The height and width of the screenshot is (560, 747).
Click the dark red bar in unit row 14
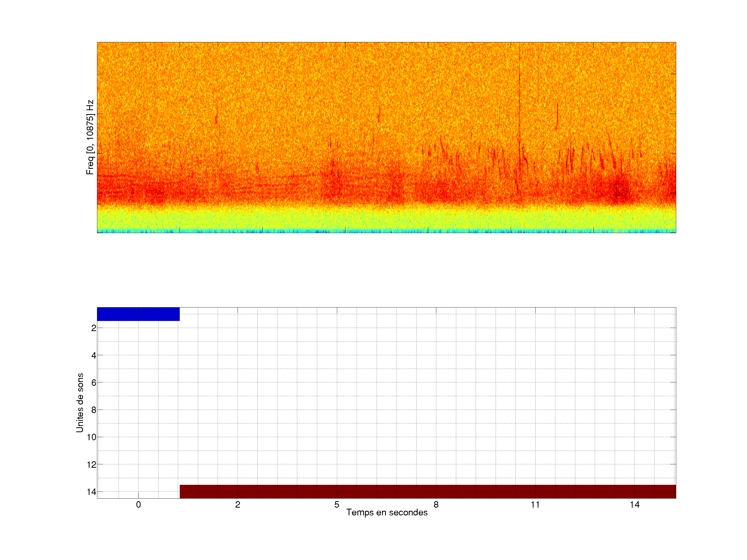point(427,492)
